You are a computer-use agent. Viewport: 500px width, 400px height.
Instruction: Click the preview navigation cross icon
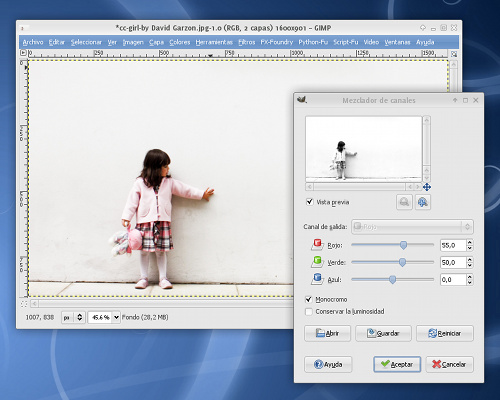point(427,187)
